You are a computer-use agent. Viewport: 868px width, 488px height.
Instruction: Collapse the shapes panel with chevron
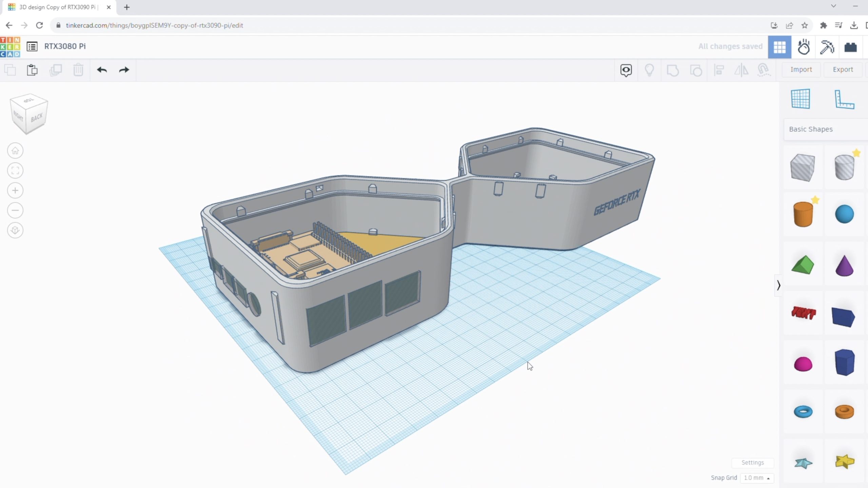point(778,285)
